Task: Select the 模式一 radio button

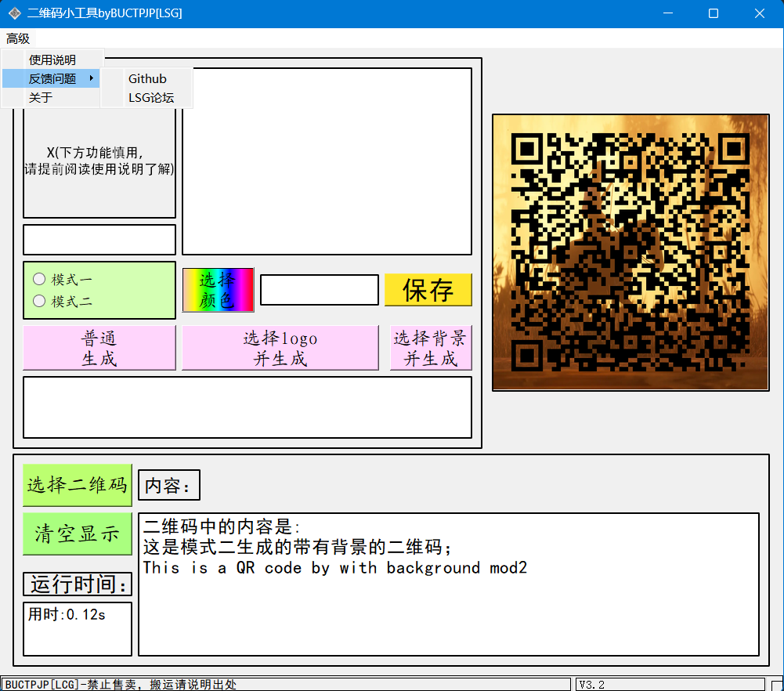Action: click(39, 279)
